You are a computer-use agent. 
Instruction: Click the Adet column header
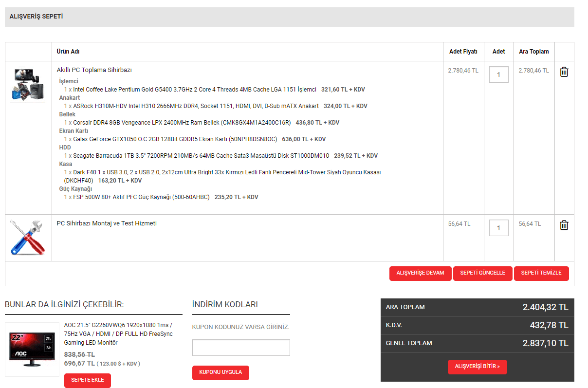pyautogui.click(x=499, y=52)
